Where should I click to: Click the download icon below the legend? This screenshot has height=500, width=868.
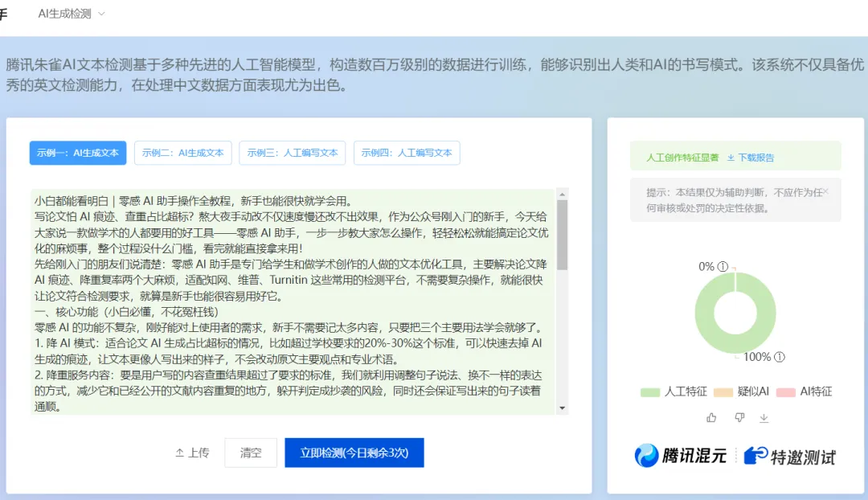click(x=764, y=418)
